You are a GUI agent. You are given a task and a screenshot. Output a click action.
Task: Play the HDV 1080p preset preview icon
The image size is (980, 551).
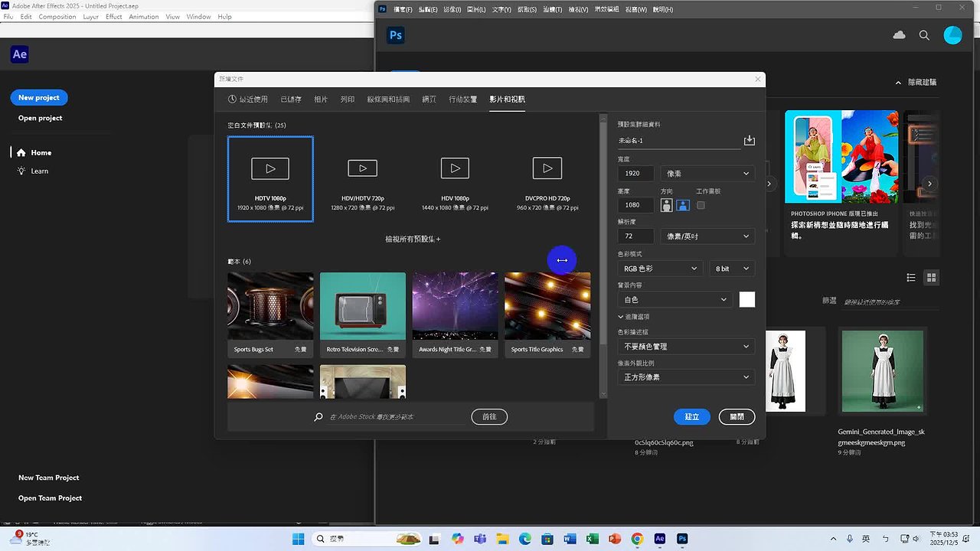click(x=455, y=168)
